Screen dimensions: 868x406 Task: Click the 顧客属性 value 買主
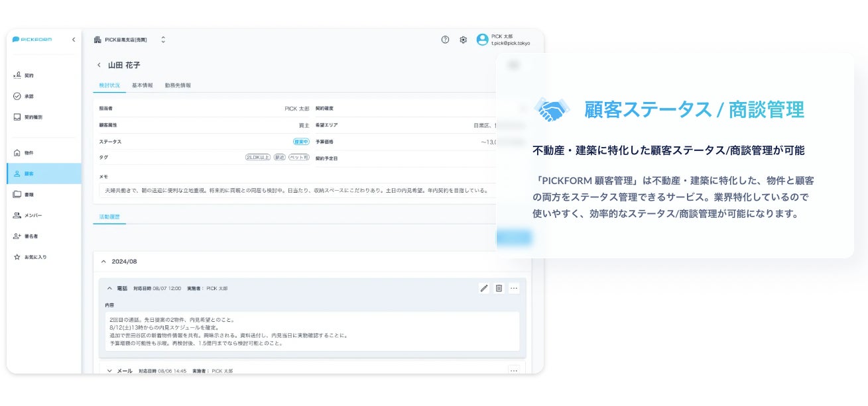[x=304, y=125]
